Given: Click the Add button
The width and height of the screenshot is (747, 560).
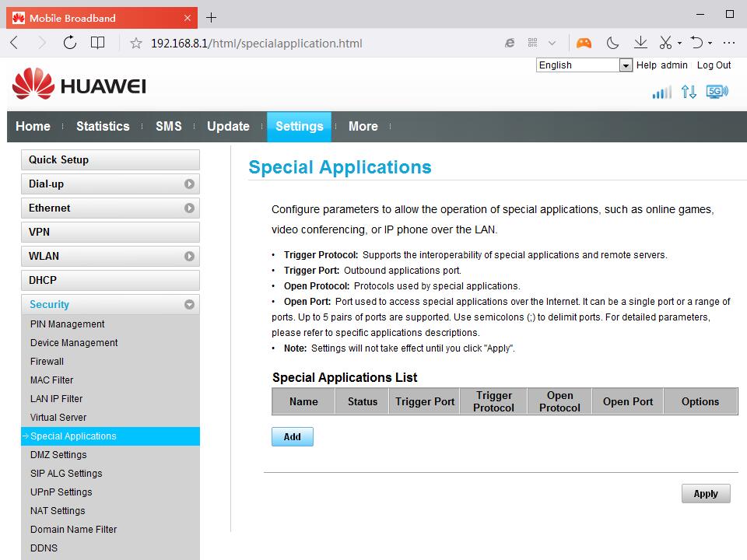Looking at the screenshot, I should pos(292,437).
